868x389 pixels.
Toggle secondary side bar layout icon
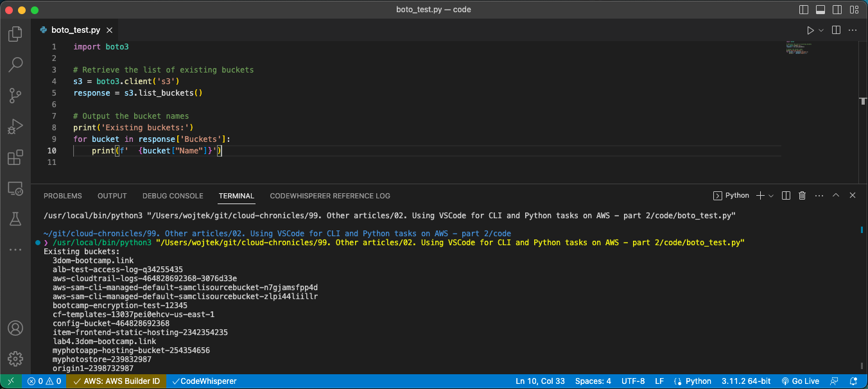click(837, 10)
